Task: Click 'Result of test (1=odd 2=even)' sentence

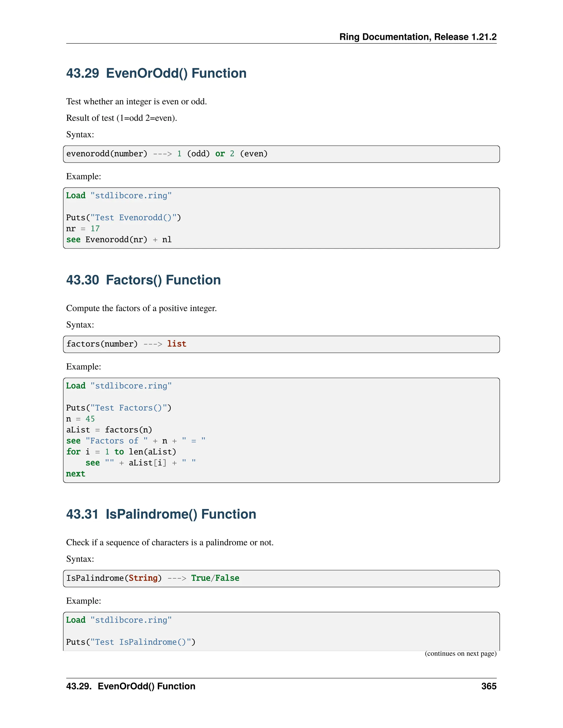Action: pyautogui.click(x=122, y=118)
